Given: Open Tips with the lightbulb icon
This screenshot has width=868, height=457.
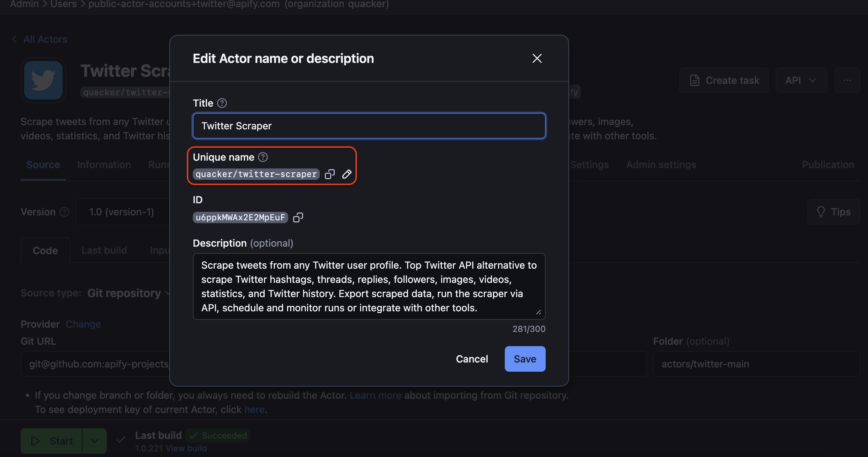Looking at the screenshot, I should point(833,212).
